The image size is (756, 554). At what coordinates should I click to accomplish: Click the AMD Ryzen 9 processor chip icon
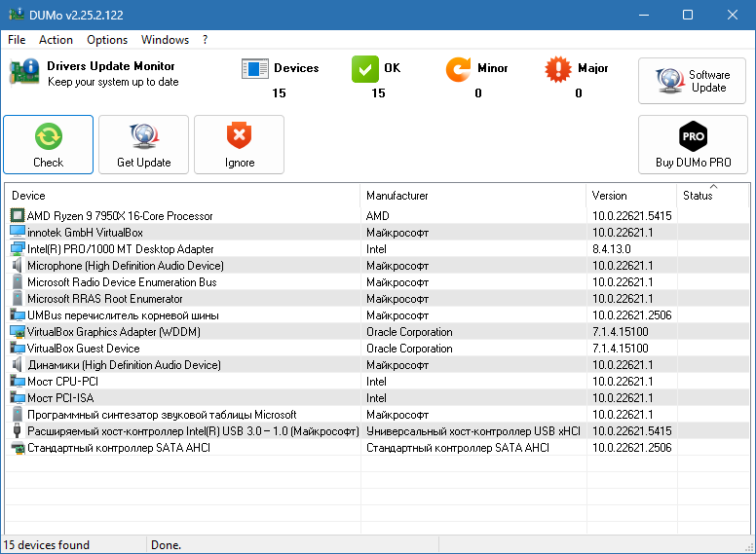coord(18,215)
